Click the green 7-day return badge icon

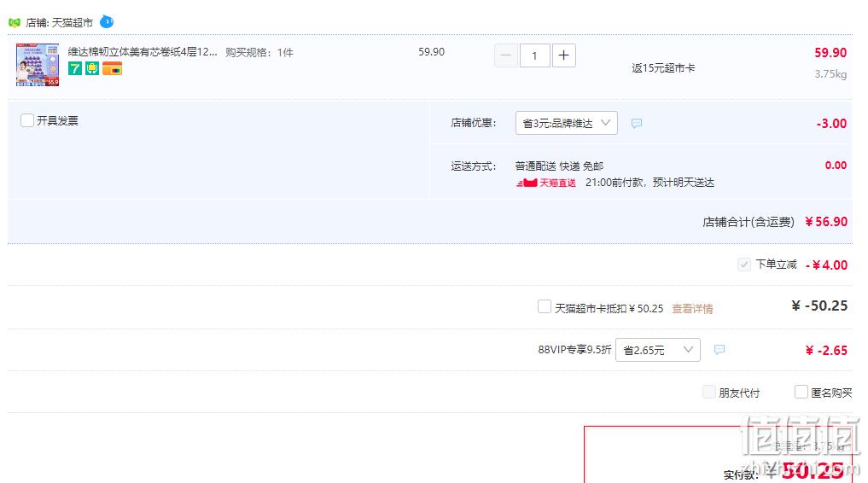coord(75,68)
